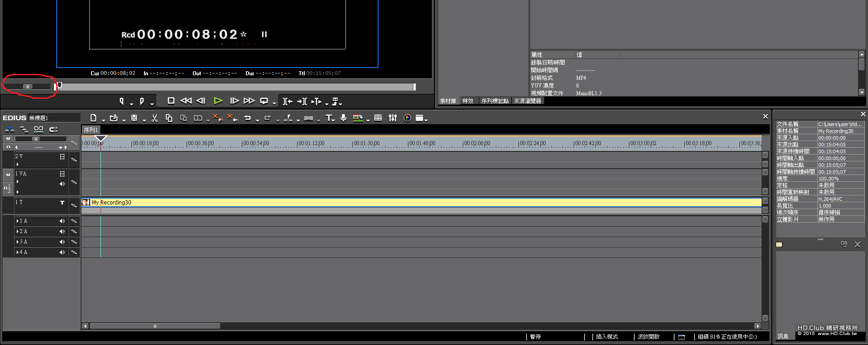Viewport: 868px width, 345px height.
Task: Click the Set Default Transition icon
Action: point(309,118)
